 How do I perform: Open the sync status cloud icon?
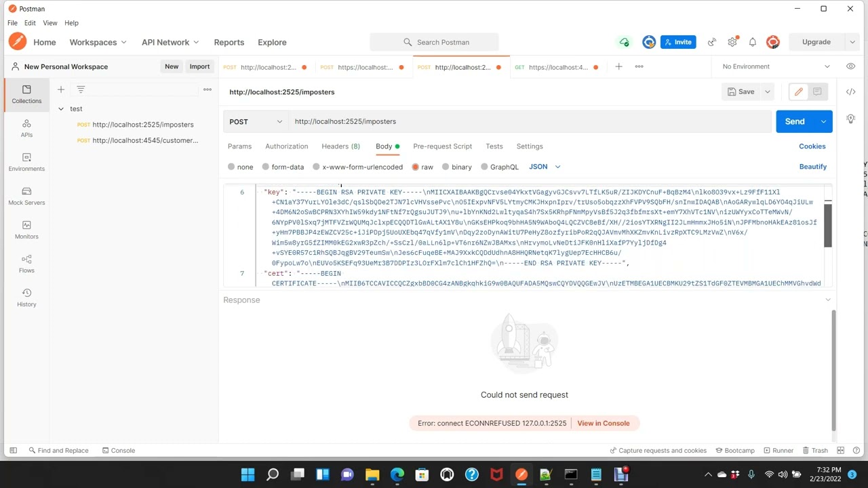coord(624,42)
